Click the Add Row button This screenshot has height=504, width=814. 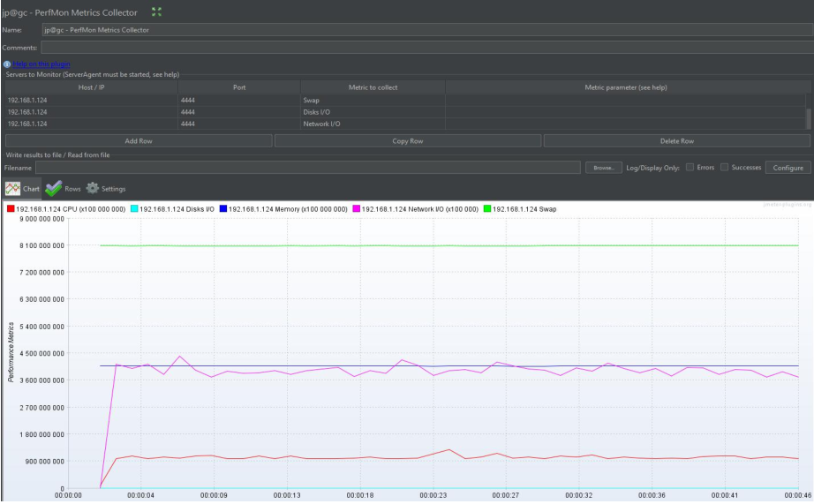139,141
